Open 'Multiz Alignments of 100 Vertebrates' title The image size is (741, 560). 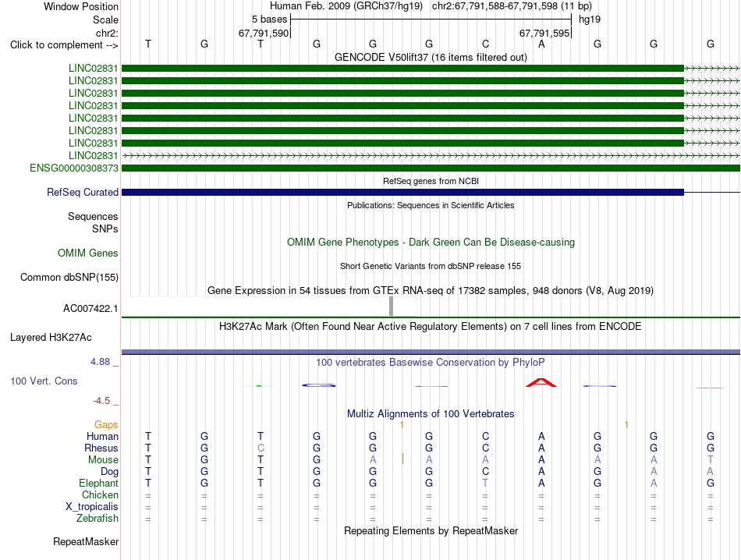click(x=431, y=414)
